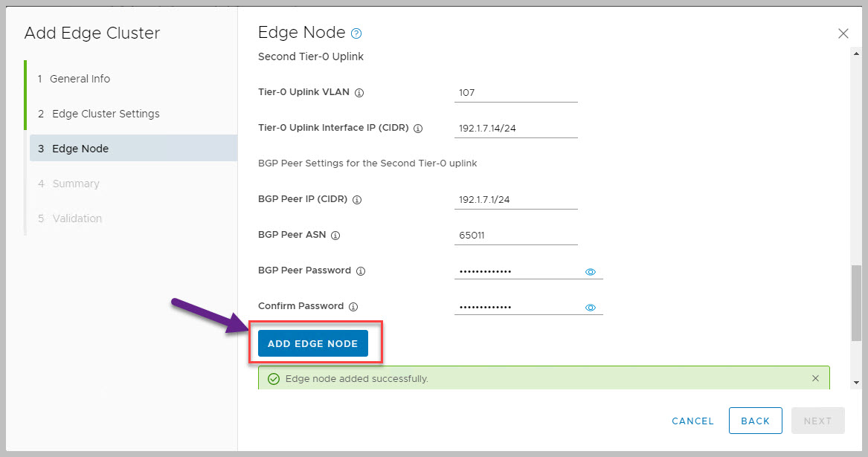Go to General Info wizard step
This screenshot has height=457, width=868.
pos(80,79)
